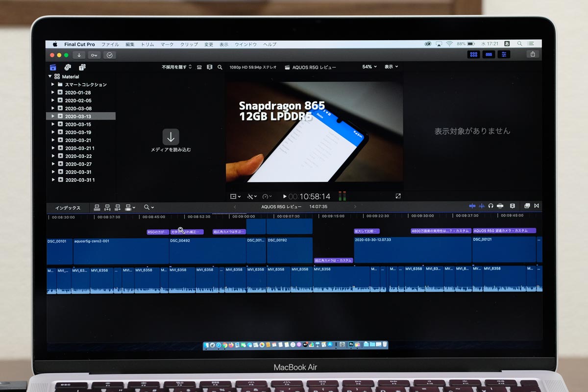Open the retime speedometer dropdown
Image resolution: width=588 pixels, height=392 pixels.
tap(268, 196)
